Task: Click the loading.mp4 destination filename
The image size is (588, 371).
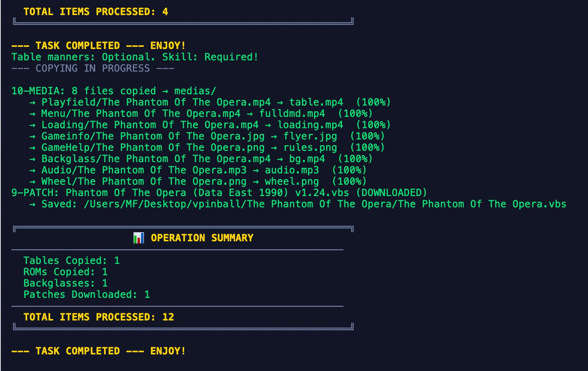Action: point(310,125)
